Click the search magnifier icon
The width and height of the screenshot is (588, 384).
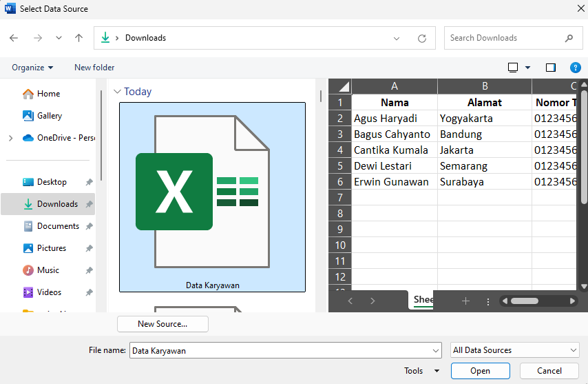pyautogui.click(x=569, y=39)
